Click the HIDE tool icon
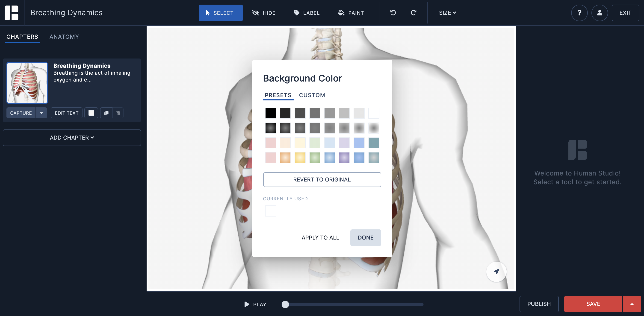 pos(255,13)
